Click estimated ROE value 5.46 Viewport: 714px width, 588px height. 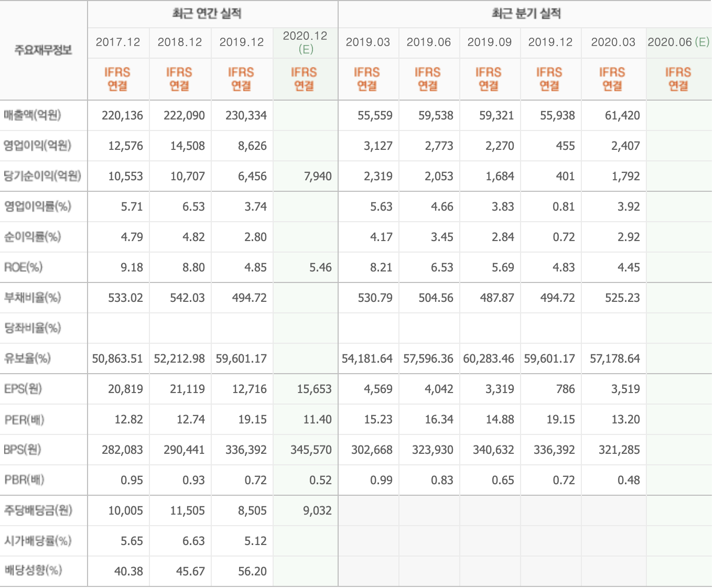coord(320,268)
